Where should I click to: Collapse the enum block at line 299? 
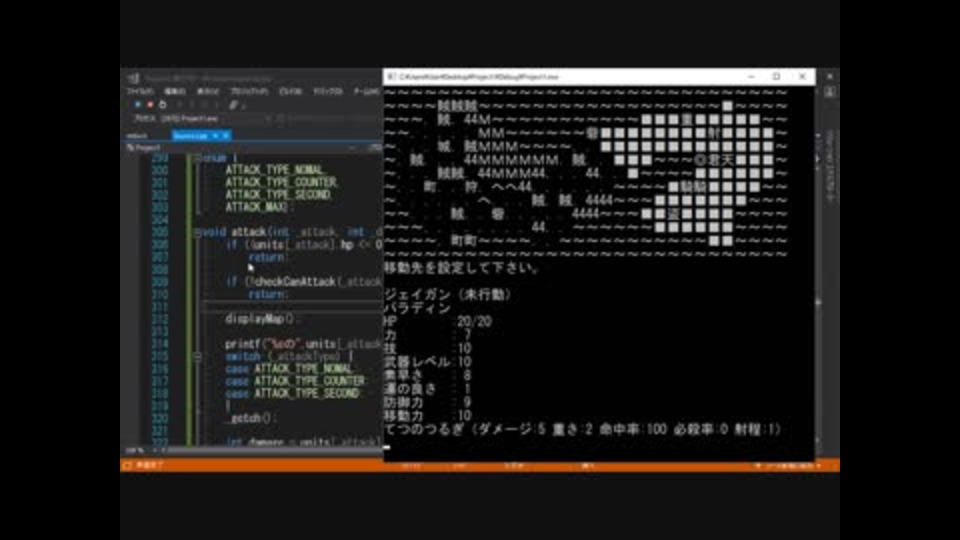[x=197, y=158]
